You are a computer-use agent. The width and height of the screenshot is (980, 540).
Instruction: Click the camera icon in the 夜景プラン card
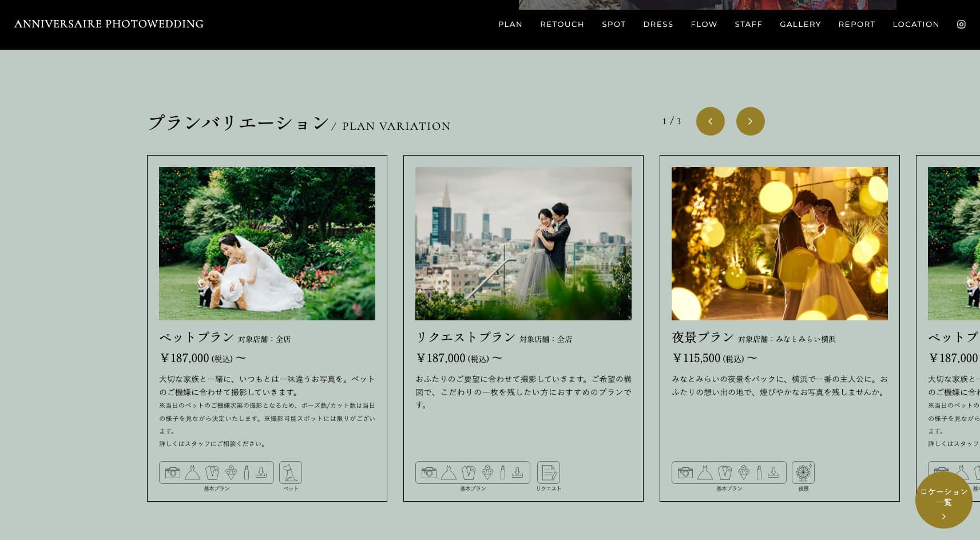[x=685, y=472]
